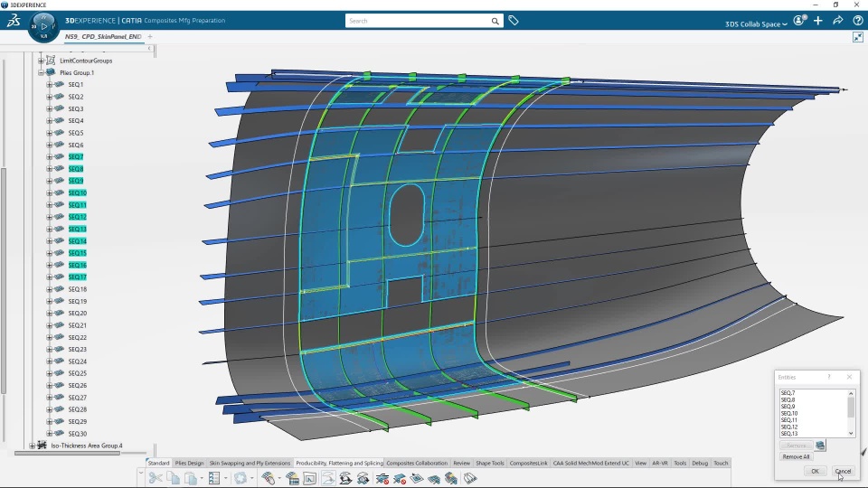Click the plus Add icon in top bar
The height and width of the screenshot is (488, 868).
pyautogui.click(x=818, y=21)
